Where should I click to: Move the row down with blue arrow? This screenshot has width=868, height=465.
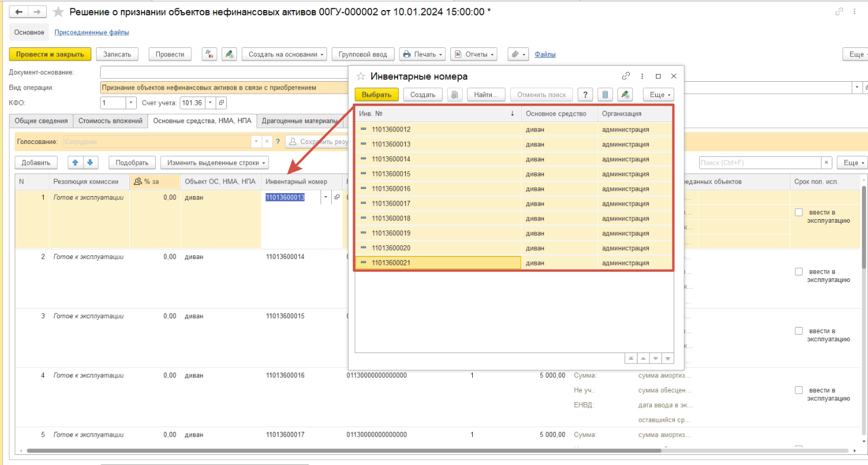pos(90,162)
